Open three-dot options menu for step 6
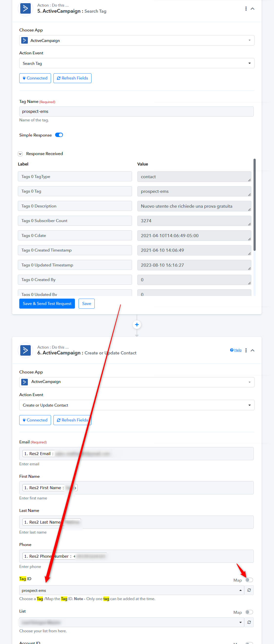Screen dimensions: 274x644 246,350
